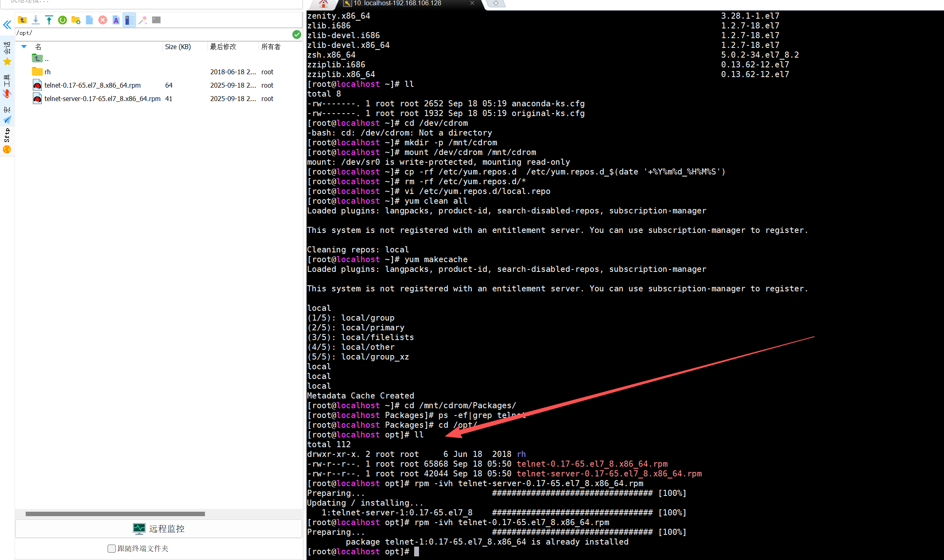Click the rename icon with letter A
Image resolution: width=944 pixels, height=560 pixels.
click(116, 20)
